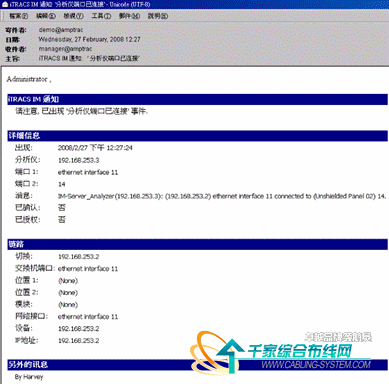Click '否' in the 已授权 row

point(62,220)
